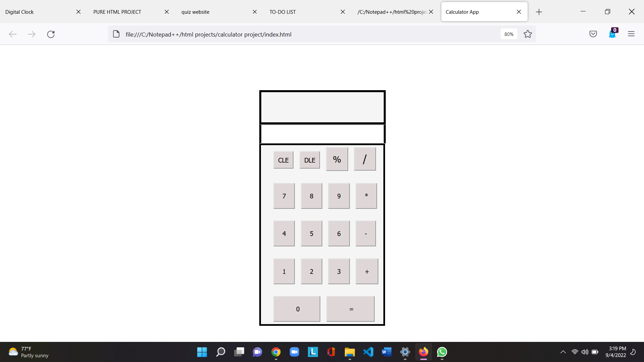The image size is (644, 362).
Task: Click the CLE clear button
Action: point(283,160)
